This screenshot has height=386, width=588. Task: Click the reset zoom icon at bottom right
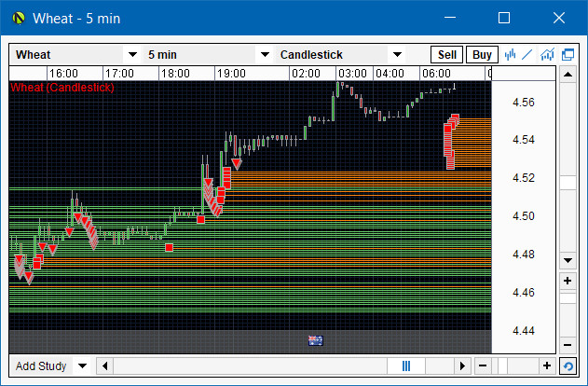(567, 366)
